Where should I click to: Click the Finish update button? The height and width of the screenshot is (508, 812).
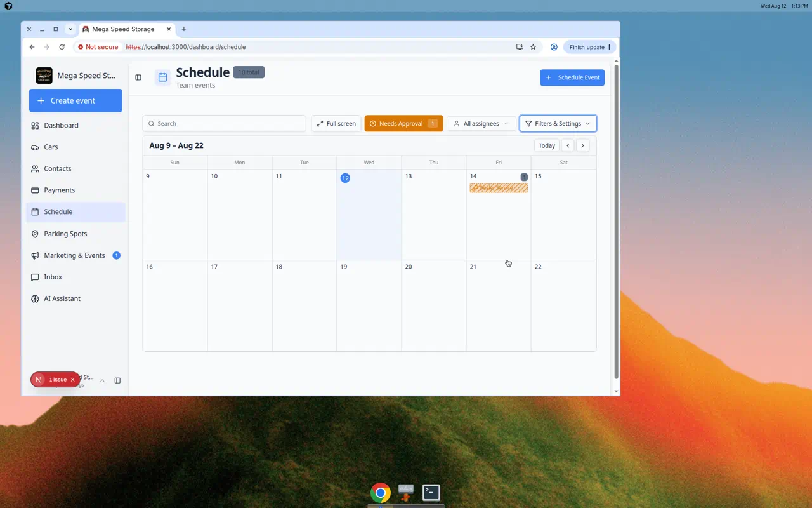[x=590, y=47]
